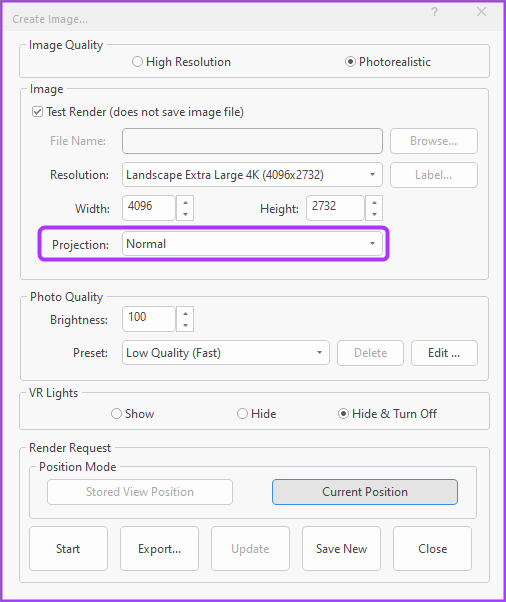Select Show under VR Lights
The height and width of the screenshot is (602, 506).
click(116, 413)
